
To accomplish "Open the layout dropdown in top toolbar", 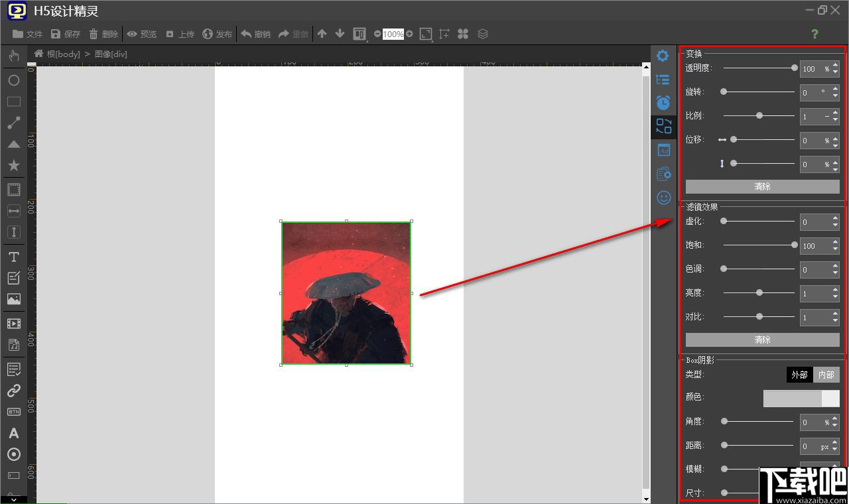I will point(359,34).
